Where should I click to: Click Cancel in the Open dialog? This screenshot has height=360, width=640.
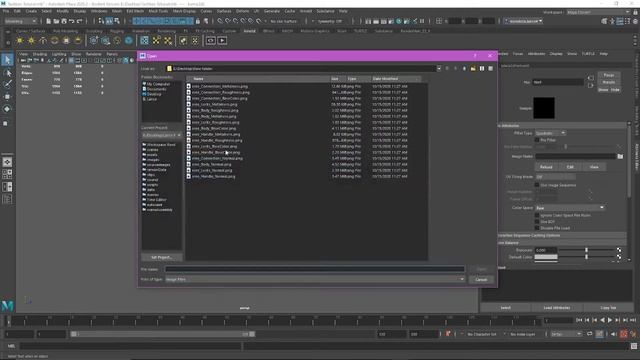[x=481, y=280]
